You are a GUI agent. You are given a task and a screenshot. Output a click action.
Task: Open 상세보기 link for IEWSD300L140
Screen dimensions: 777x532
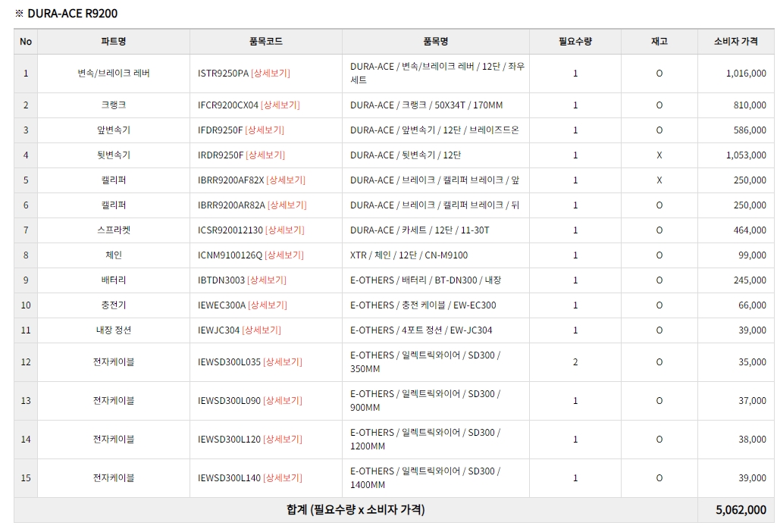pyautogui.click(x=283, y=478)
